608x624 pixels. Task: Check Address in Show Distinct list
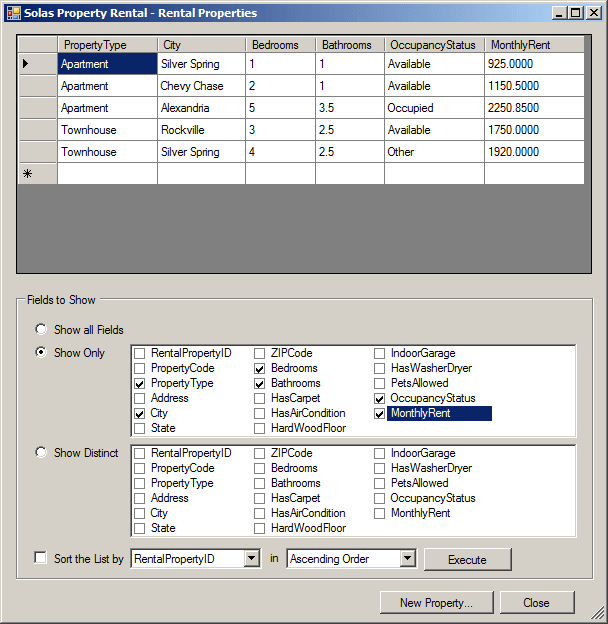[139, 498]
